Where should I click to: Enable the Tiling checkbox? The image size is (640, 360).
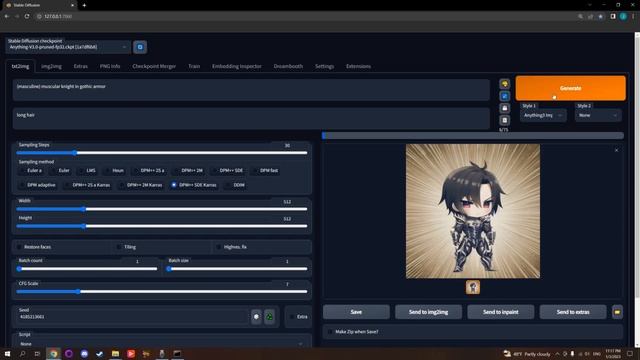119,247
